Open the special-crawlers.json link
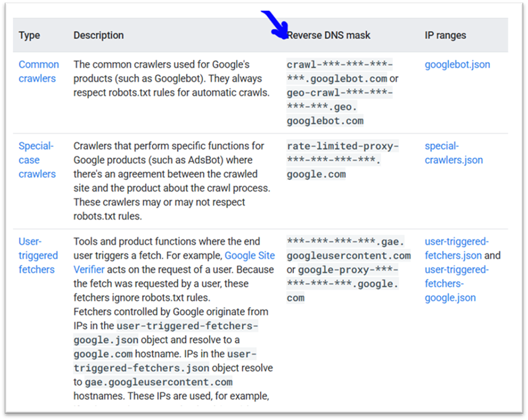528x420 pixels. pyautogui.click(x=454, y=153)
